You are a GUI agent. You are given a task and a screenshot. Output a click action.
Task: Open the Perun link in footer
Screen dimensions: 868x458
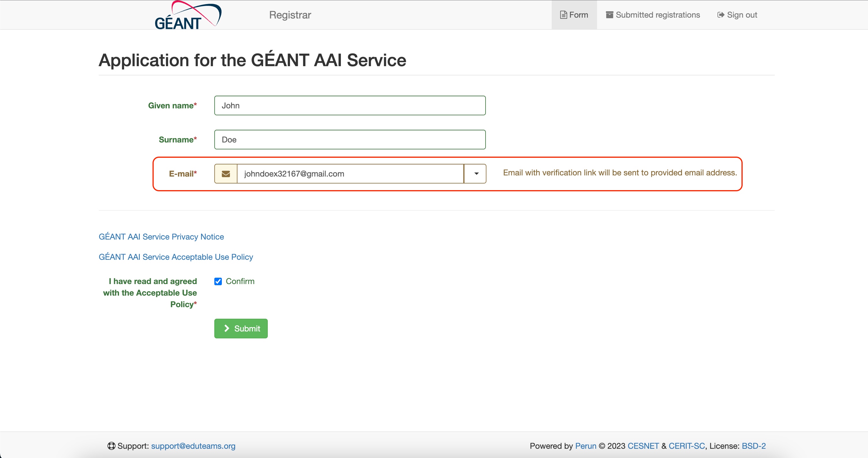pyautogui.click(x=585, y=446)
